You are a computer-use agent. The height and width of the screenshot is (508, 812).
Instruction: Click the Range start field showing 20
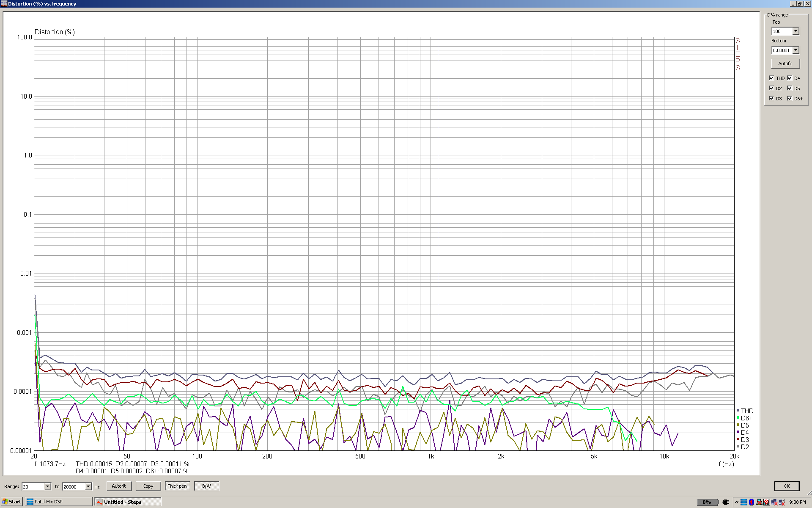(x=33, y=486)
